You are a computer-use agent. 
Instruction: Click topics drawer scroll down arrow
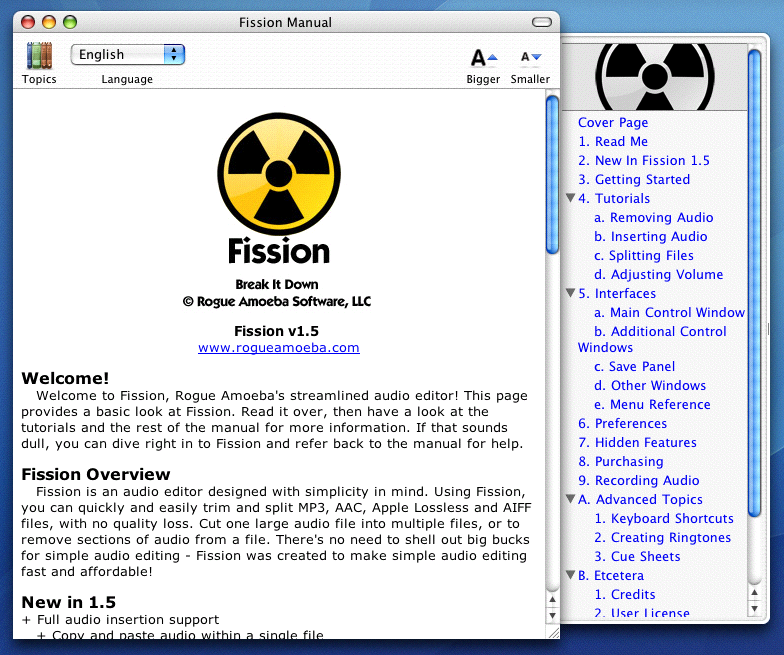[754, 608]
